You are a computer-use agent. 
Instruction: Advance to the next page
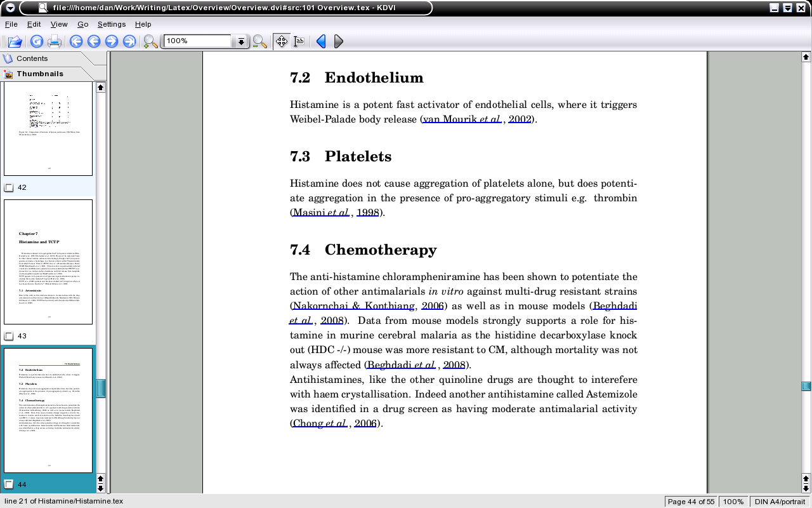112,42
